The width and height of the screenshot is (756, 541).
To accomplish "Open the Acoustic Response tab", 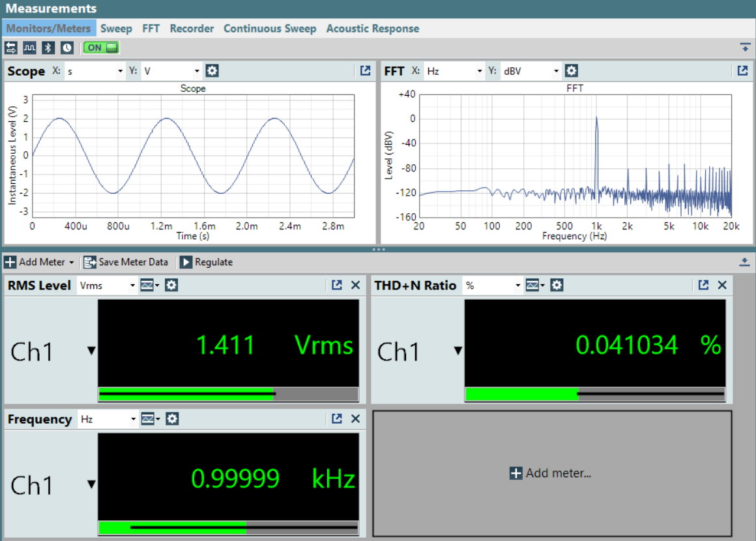I will point(372,29).
